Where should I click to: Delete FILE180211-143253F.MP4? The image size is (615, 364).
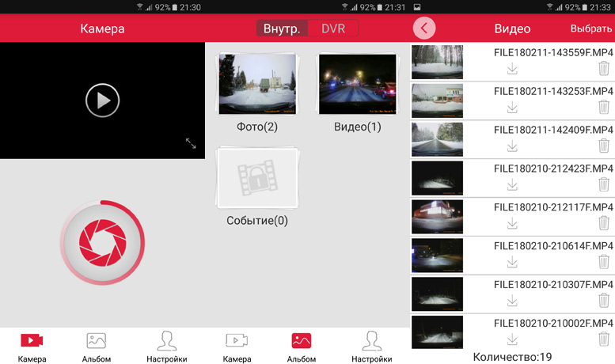[x=604, y=107]
